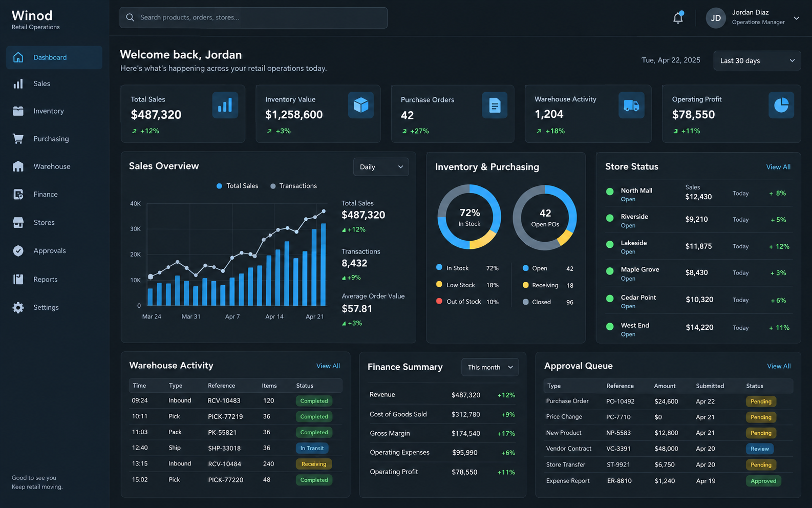Select Approvals in the sidebar menu
812x508 pixels.
54,251
